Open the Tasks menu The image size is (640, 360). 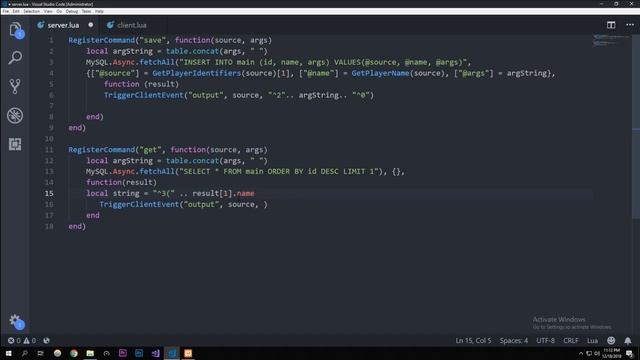[87, 11]
